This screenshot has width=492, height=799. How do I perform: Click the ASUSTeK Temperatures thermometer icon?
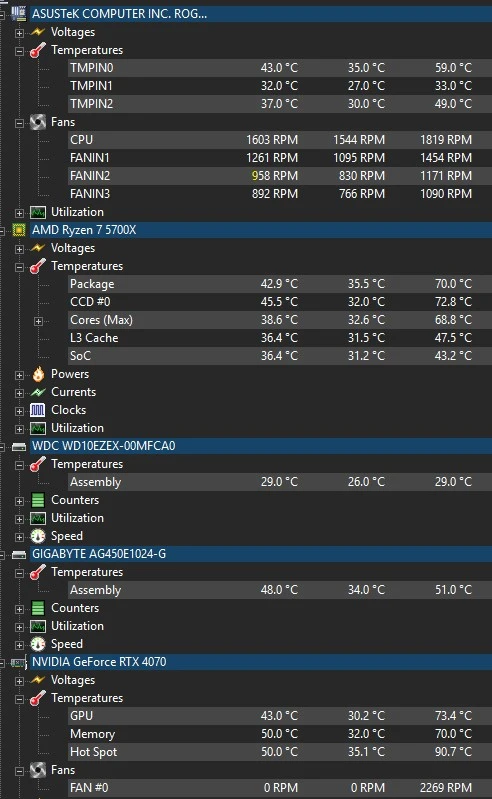click(38, 50)
